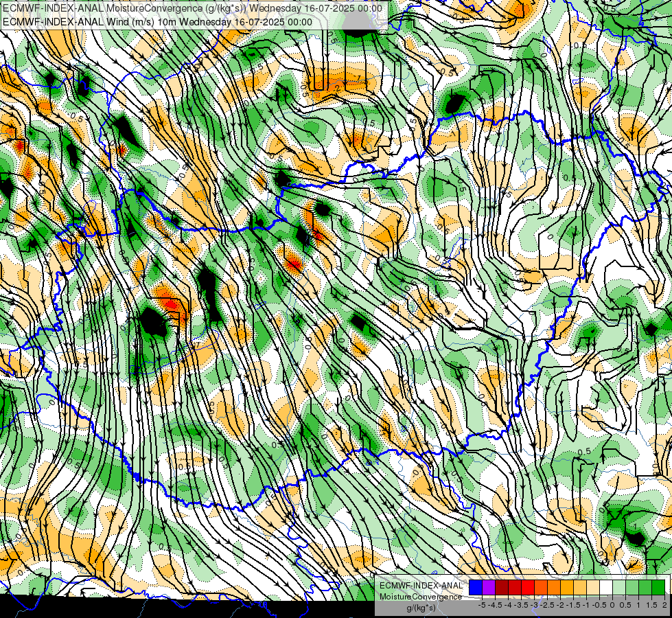Click the g/(kg*s) unit label in legend
The width and height of the screenshot is (672, 618).
coord(421,608)
